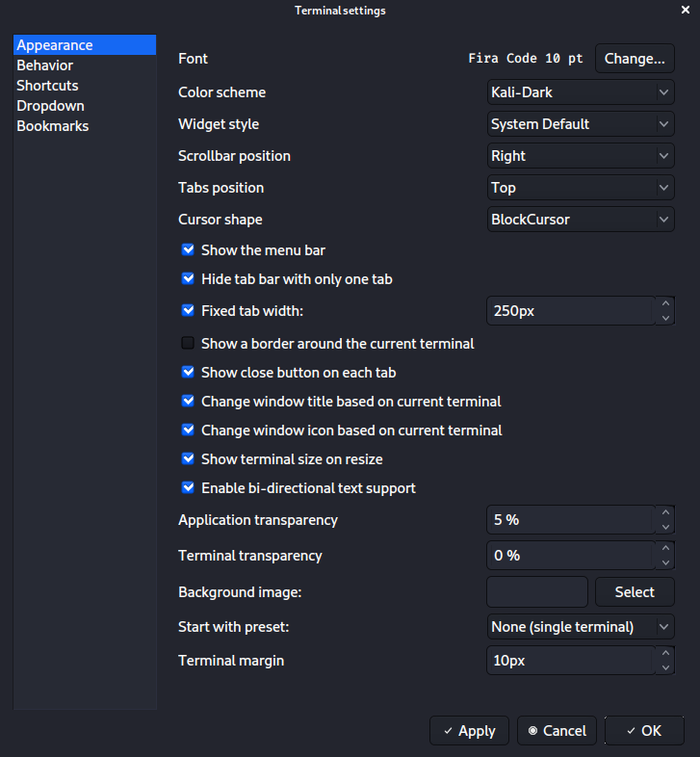Enable border around the current terminal
700x757 pixels.
pyautogui.click(x=189, y=344)
